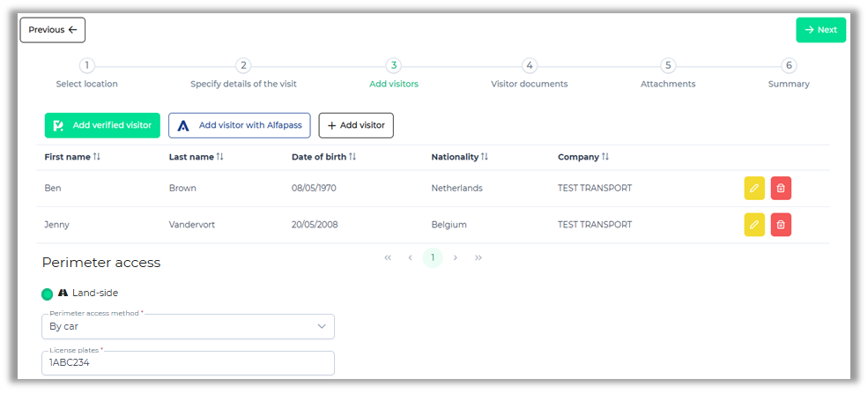The height and width of the screenshot is (394, 868).
Task: Add visitor with Alfapass
Action: click(239, 125)
